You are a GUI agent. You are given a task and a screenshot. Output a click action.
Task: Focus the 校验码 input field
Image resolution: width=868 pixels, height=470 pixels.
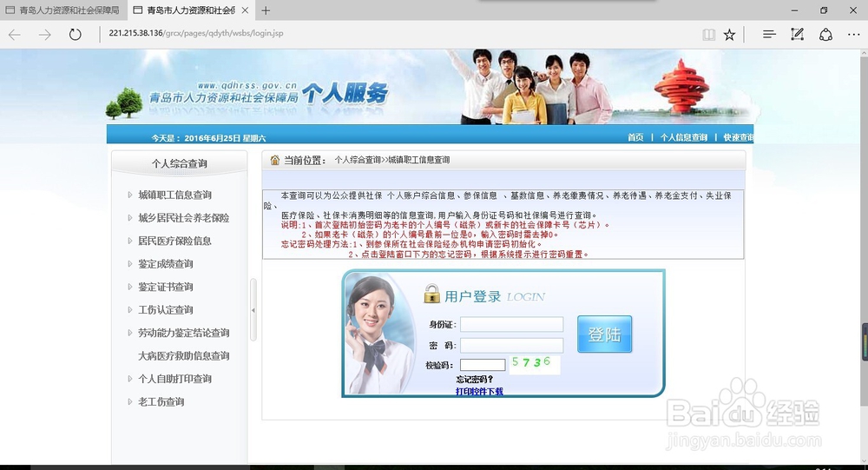tap(483, 365)
